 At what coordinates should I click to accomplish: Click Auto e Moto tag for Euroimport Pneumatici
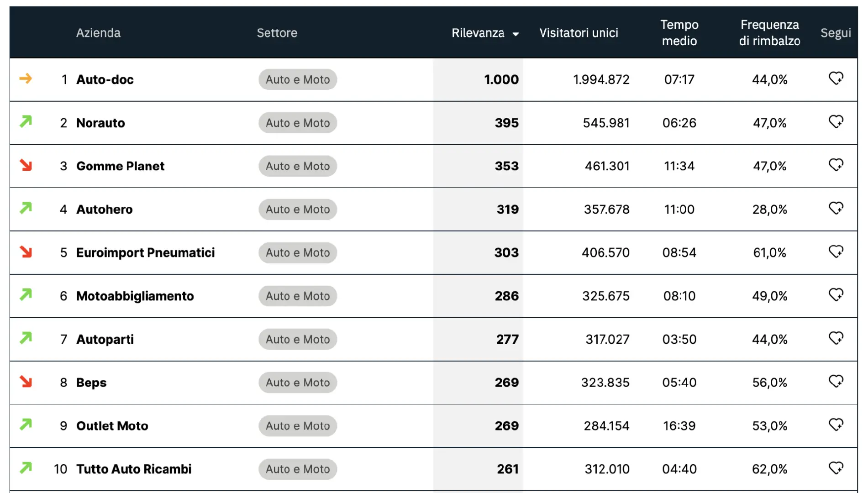(298, 253)
